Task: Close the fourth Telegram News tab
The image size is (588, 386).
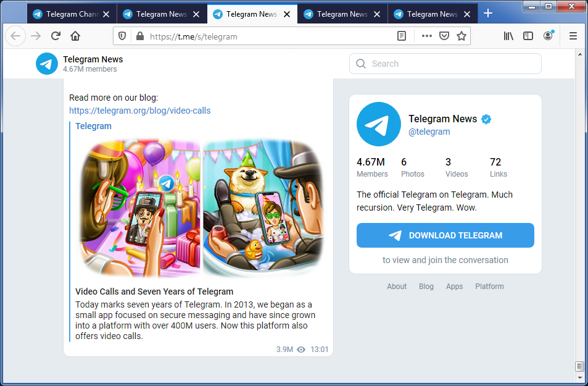Action: 377,14
